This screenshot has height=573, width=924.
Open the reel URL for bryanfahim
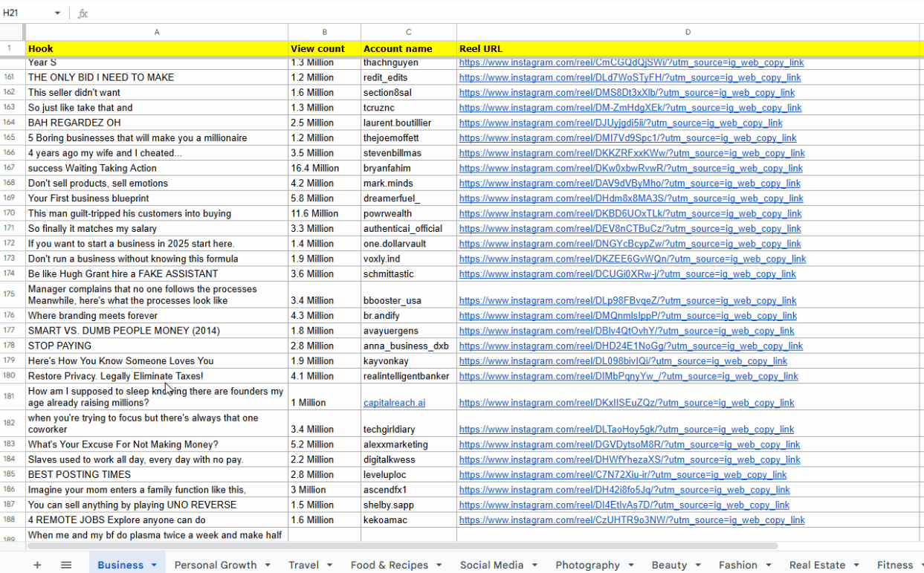pyautogui.click(x=630, y=169)
